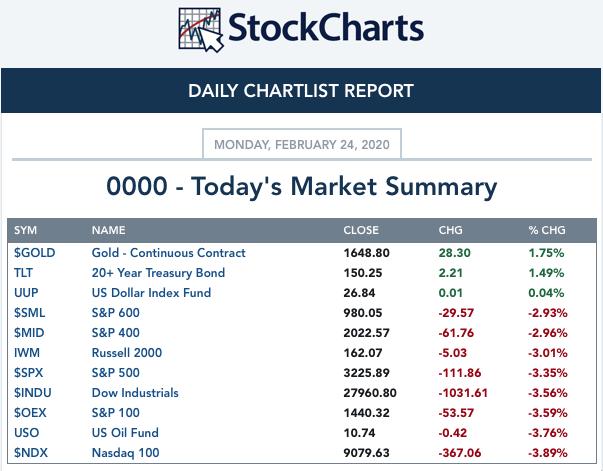Image resolution: width=603 pixels, height=471 pixels.
Task: Select the $NDX ticker symbol
Action: coord(31,453)
